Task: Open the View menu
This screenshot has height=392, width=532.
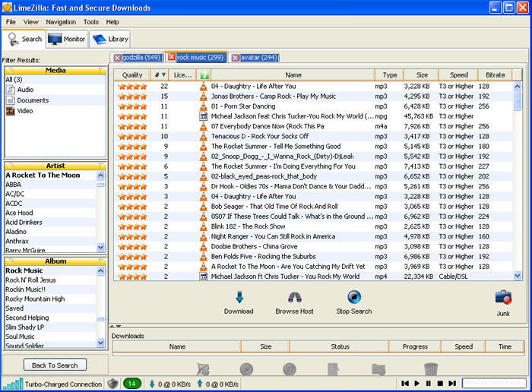Action: pos(30,22)
